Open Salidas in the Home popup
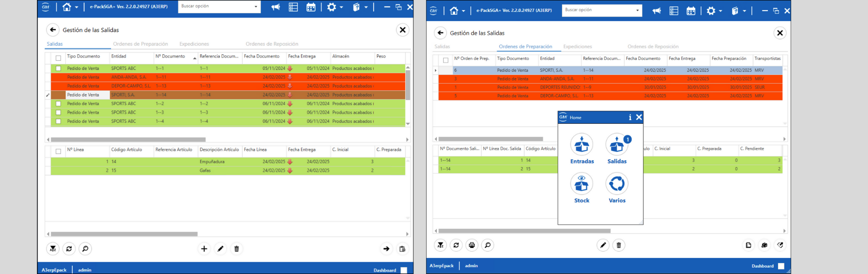The width and height of the screenshot is (868, 274). click(x=617, y=148)
